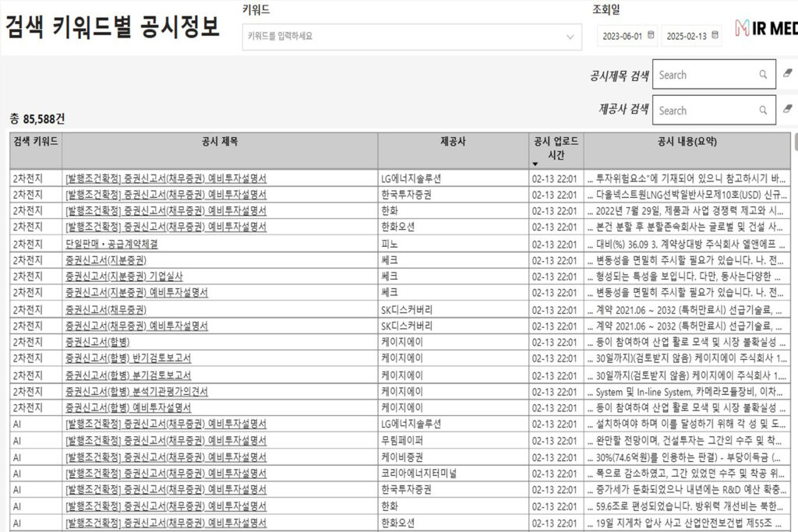Open 쎄크 증권신고서(지분증권) plain link
The image size is (798, 532).
[106, 260]
